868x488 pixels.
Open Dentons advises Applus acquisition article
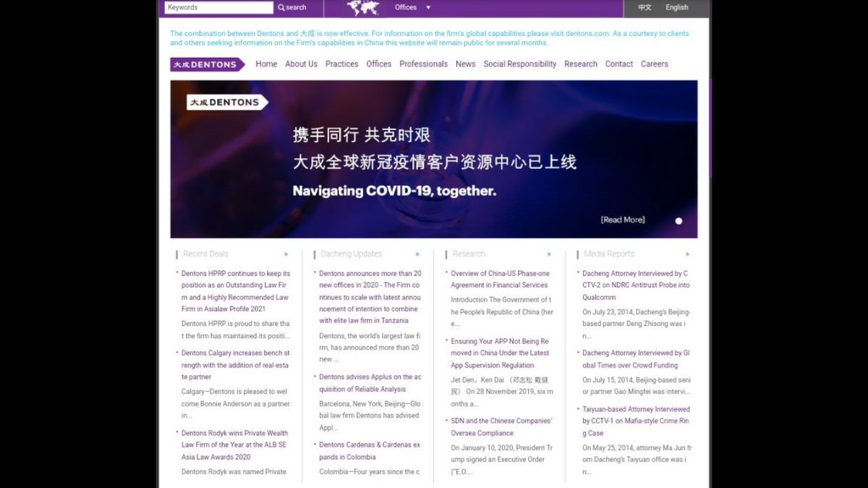(x=370, y=383)
